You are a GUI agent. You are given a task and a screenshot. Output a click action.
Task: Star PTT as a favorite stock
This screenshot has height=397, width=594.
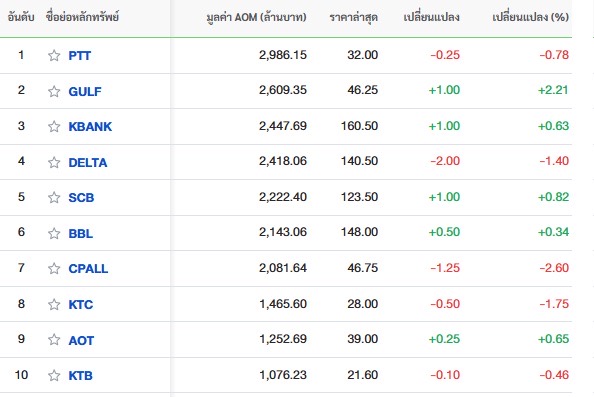(x=54, y=56)
